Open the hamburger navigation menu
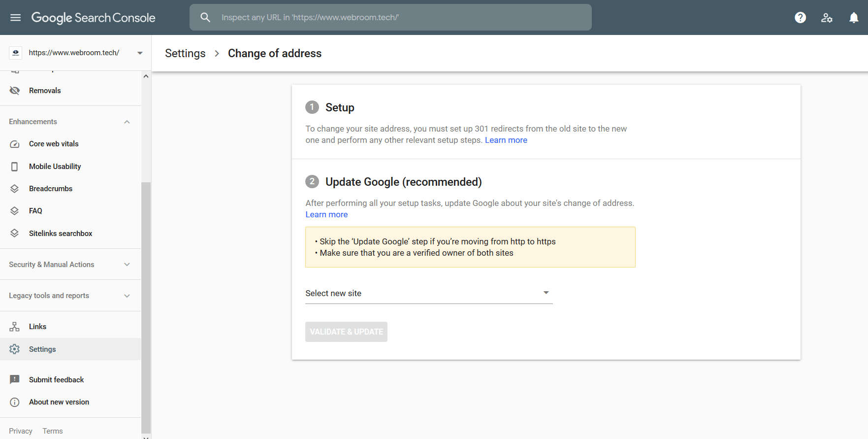This screenshot has width=868, height=439. point(16,18)
